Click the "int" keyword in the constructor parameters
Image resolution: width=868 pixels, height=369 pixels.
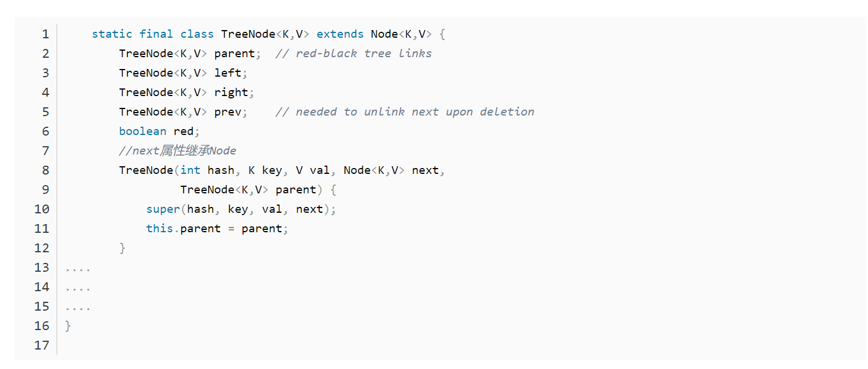click(191, 170)
